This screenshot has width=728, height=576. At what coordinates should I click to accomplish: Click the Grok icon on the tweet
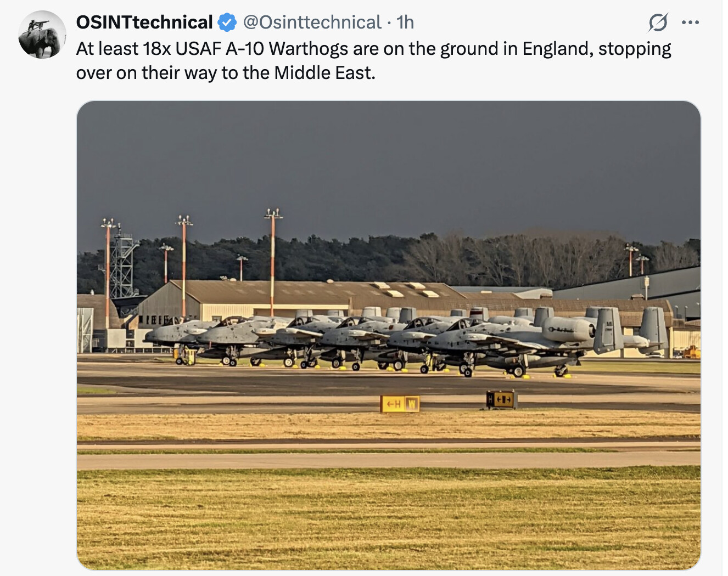657,22
